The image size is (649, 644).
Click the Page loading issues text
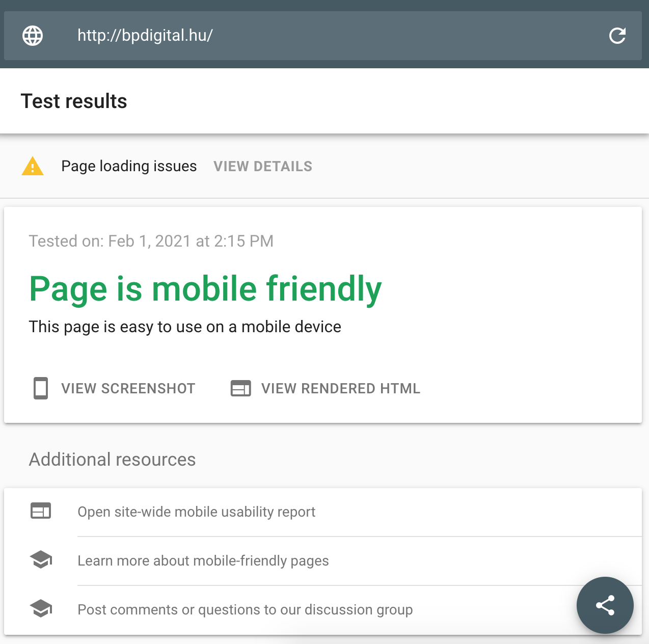[x=129, y=166]
